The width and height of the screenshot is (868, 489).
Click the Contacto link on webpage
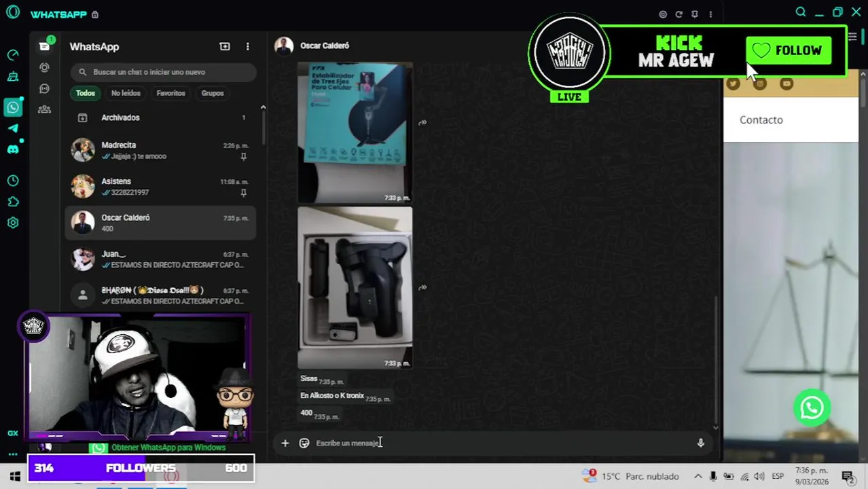pos(761,120)
